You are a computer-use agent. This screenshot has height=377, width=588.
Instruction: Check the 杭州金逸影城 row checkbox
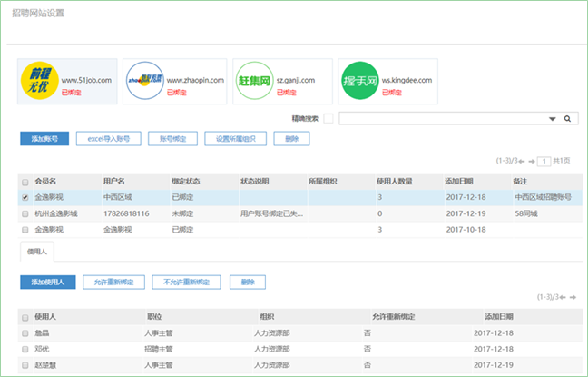click(x=24, y=213)
